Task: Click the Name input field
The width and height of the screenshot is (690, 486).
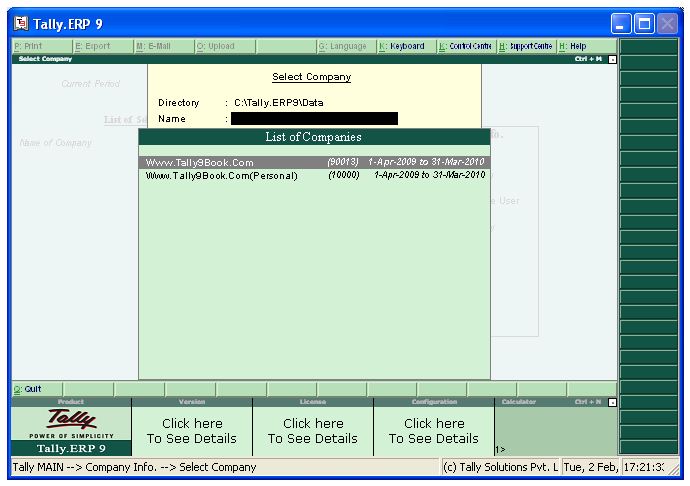Action: (x=314, y=118)
